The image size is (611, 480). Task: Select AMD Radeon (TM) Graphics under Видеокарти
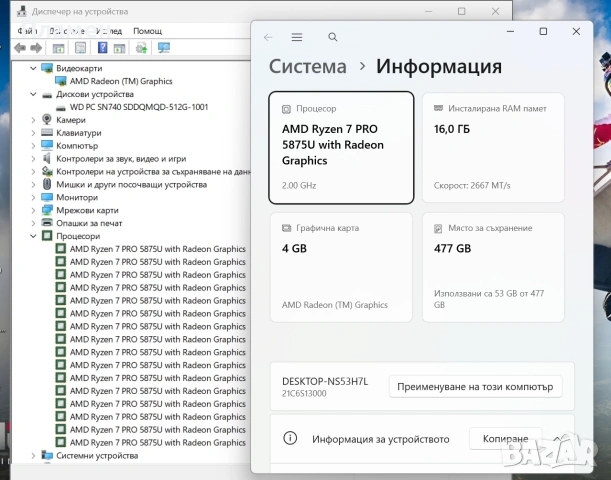[x=121, y=81]
